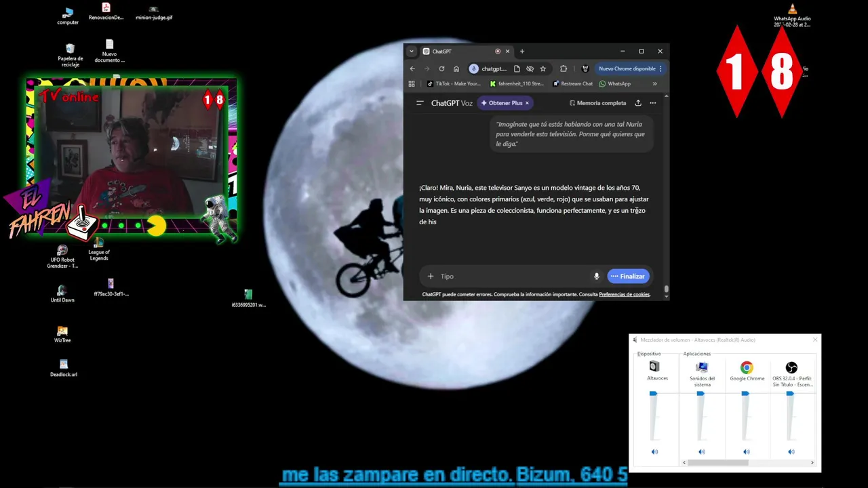The width and height of the screenshot is (868, 488).
Task: Click the volume mixer horizontal scrollbar
Action: point(719,462)
